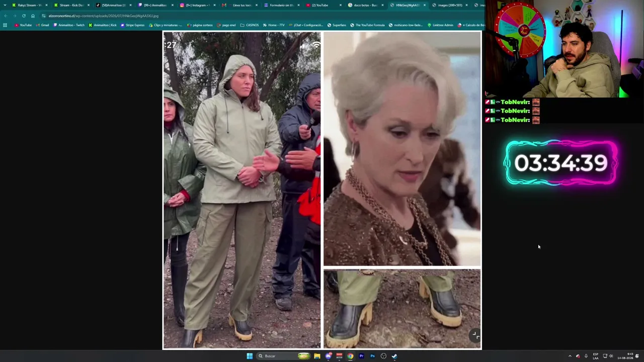
Task: Open Steam from the taskbar
Action: coord(394,356)
